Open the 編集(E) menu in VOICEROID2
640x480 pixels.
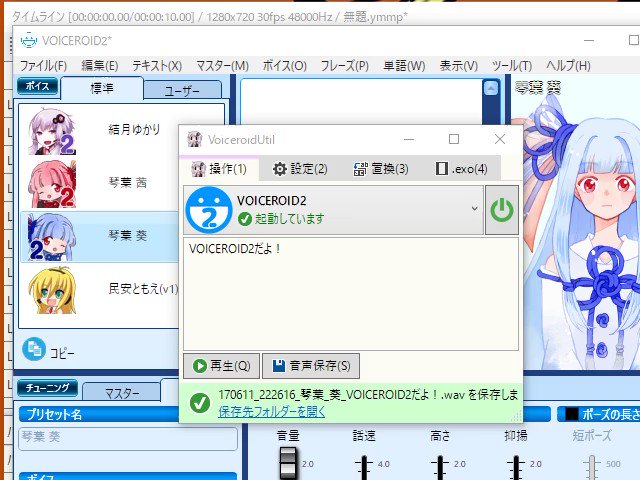click(x=100, y=66)
